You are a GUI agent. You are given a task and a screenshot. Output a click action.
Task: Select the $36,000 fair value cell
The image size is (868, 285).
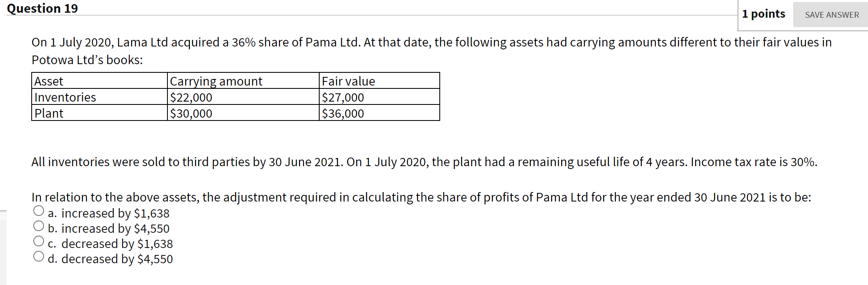[x=342, y=114]
